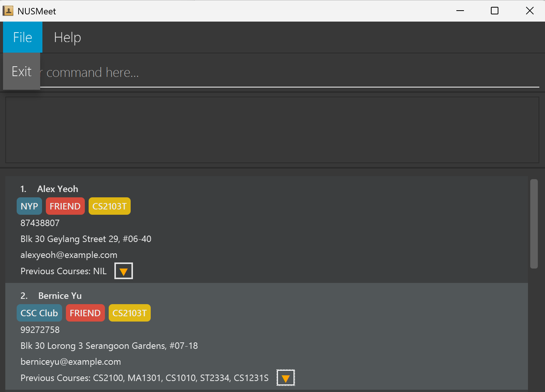The image size is (545, 392).
Task: Click the NYP tag on Alex Yeoh
Action: click(x=29, y=206)
